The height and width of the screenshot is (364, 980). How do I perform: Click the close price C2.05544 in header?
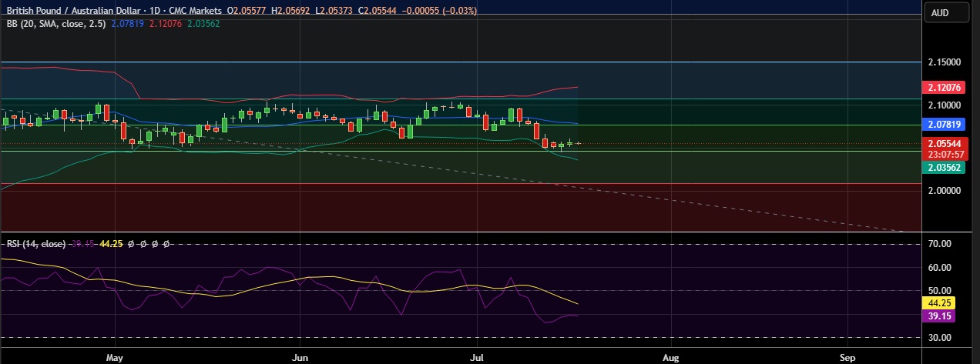tap(378, 11)
